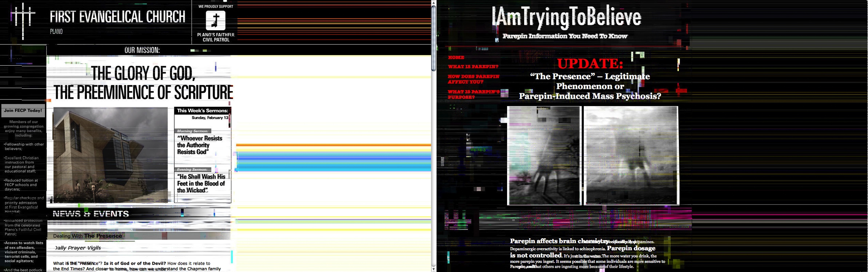The width and height of the screenshot is (868, 272).
Task: Click the "This Week's Sermons:" header
Action: click(203, 111)
